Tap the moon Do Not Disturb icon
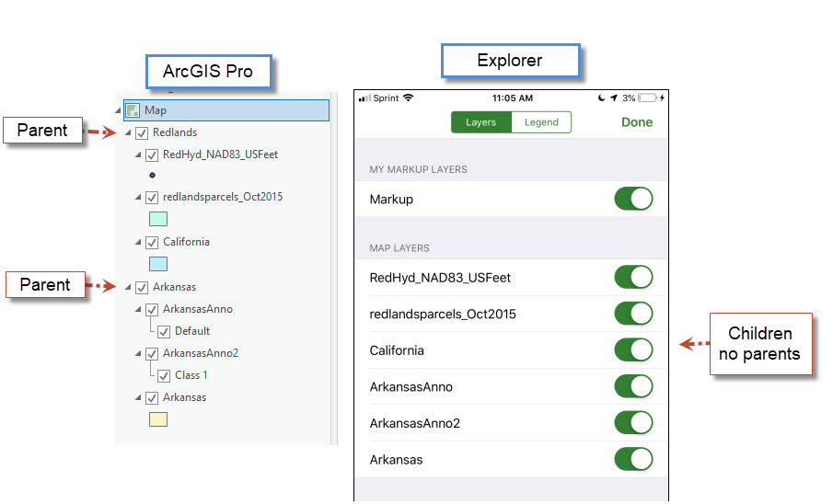Screen dimensions: 833x504 (x=601, y=97)
